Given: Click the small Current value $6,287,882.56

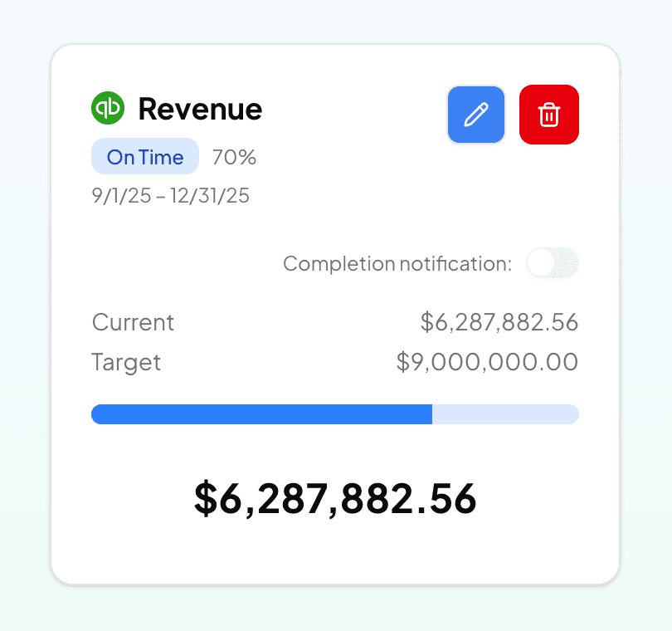Looking at the screenshot, I should [x=499, y=322].
